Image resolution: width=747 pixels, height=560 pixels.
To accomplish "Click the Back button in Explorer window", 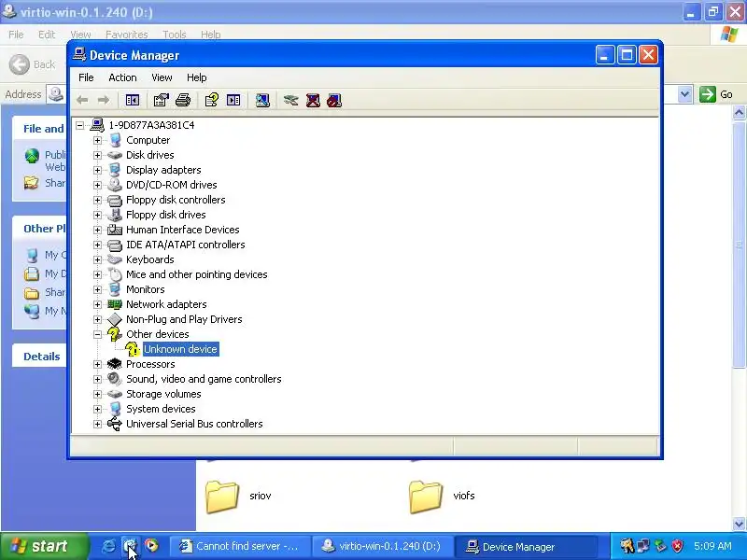I will [33, 64].
